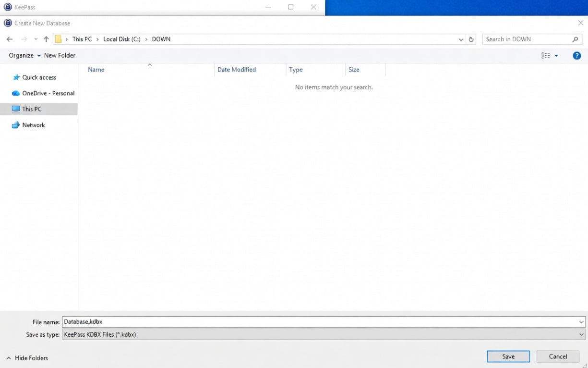588x368 pixels.
Task: Click the Network icon in sidebar
Action: click(16, 125)
